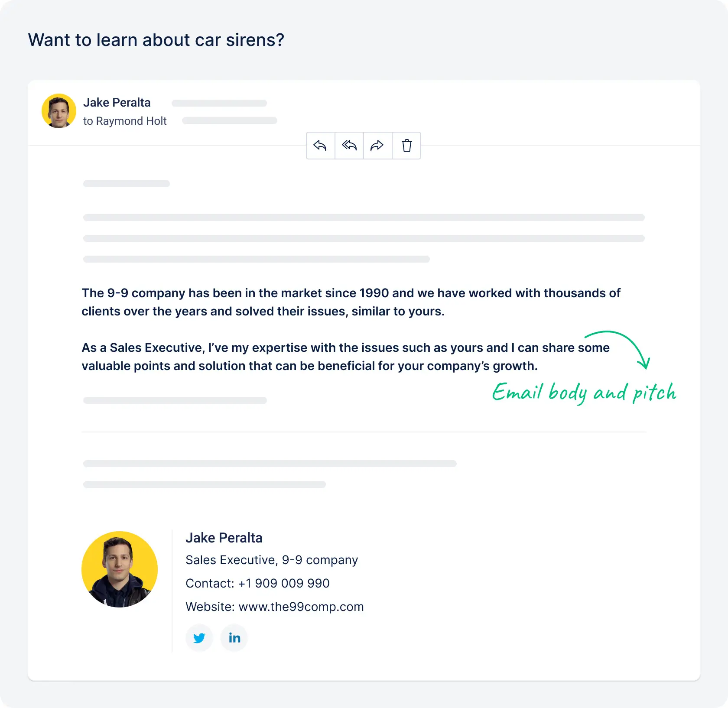This screenshot has width=728, height=708.
Task: Open Jake's Twitter profile icon
Action: tap(199, 638)
